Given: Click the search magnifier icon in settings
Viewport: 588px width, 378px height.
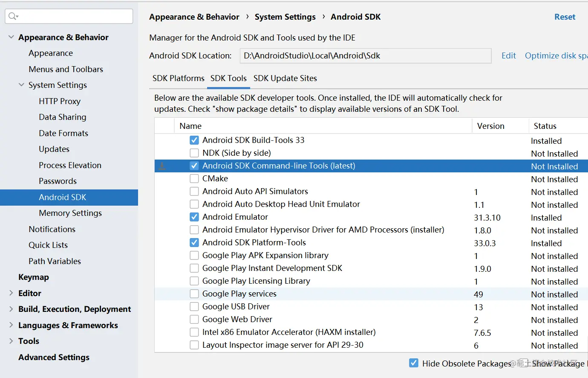Looking at the screenshot, I should pyautogui.click(x=13, y=16).
